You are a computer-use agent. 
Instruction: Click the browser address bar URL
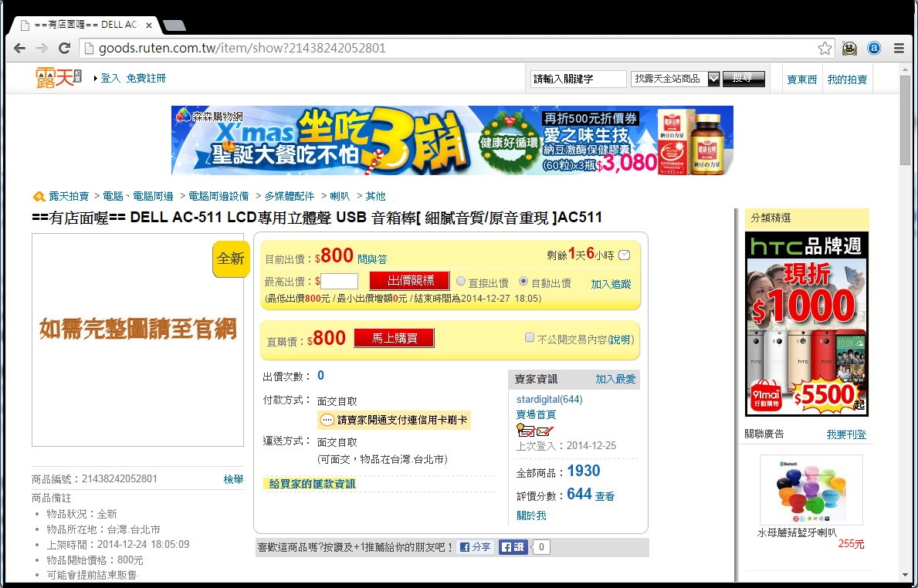pos(242,48)
